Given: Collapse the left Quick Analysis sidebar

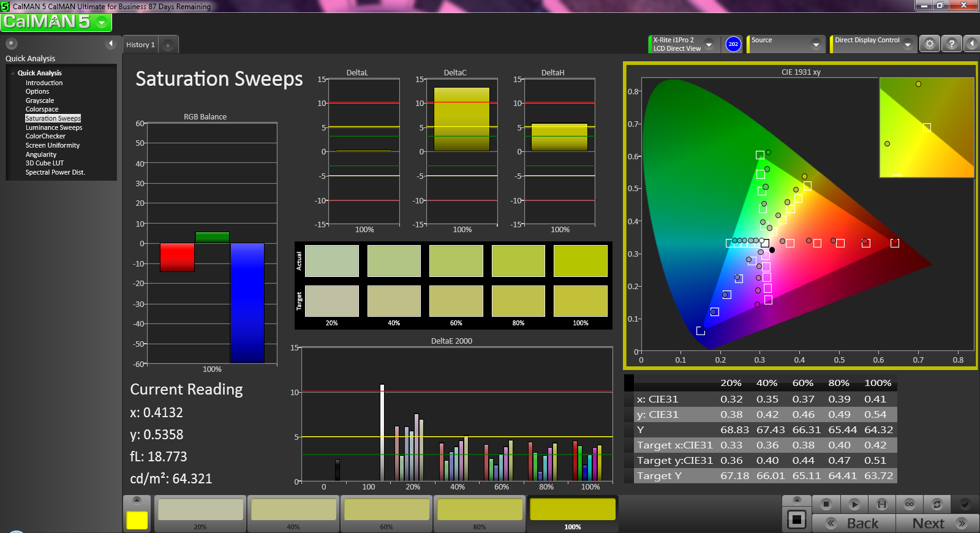Looking at the screenshot, I should click(x=111, y=43).
